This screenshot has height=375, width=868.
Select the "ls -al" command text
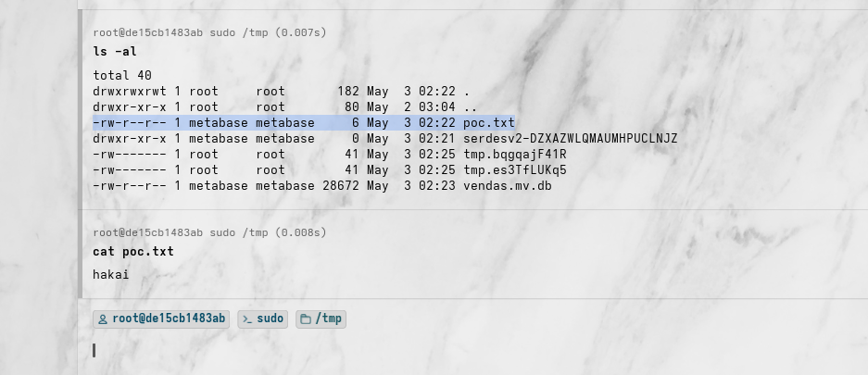click(x=115, y=52)
